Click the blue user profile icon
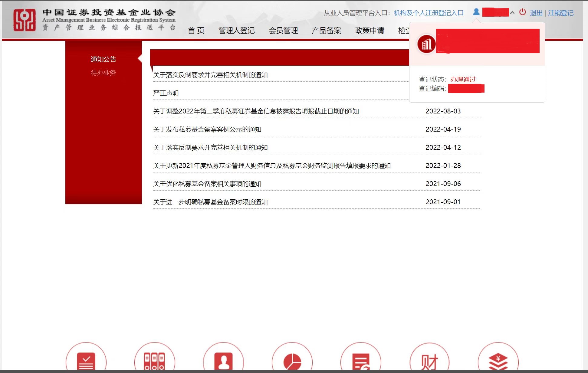The width and height of the screenshot is (588, 373). [x=476, y=12]
